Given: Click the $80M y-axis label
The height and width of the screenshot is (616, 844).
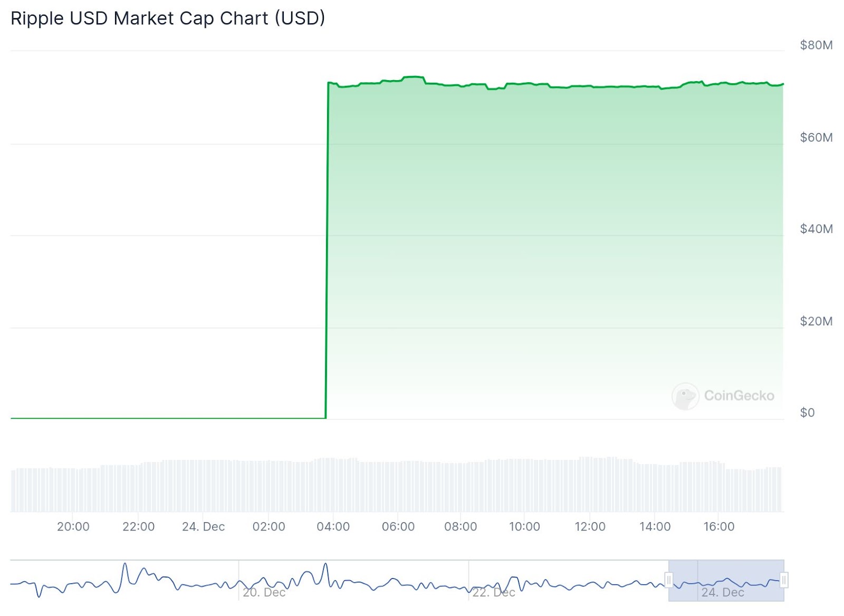Looking at the screenshot, I should (x=816, y=45).
